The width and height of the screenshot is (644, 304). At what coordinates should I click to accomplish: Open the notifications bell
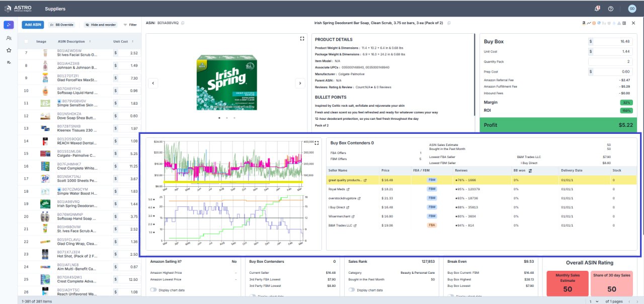click(597, 8)
